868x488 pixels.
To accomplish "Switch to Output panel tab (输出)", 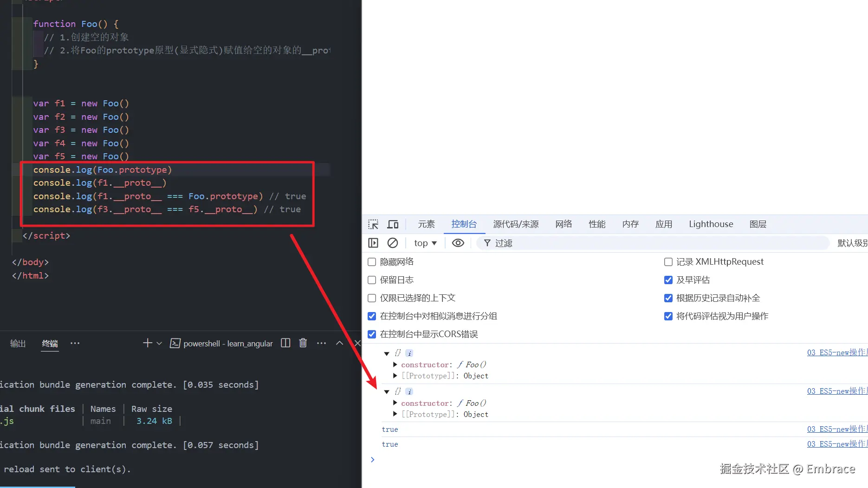I will (18, 344).
